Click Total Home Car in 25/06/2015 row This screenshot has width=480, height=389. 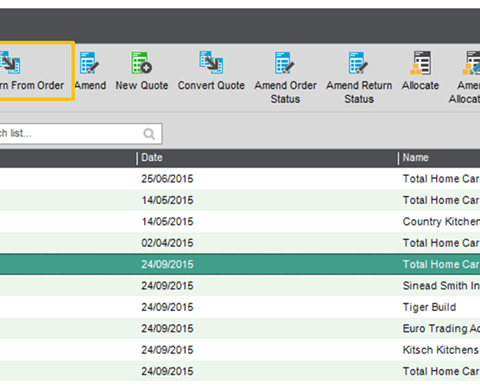click(x=441, y=179)
